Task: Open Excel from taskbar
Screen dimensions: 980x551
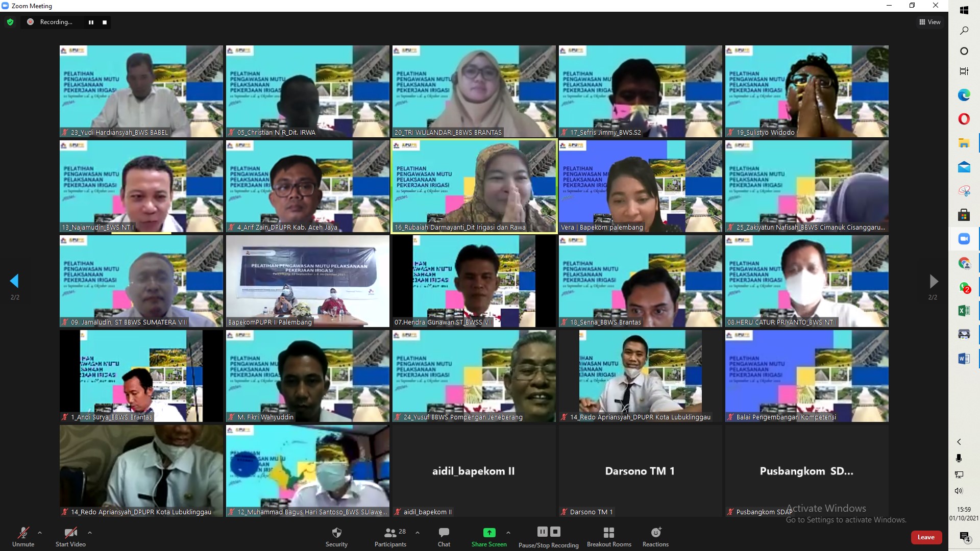Action: tap(964, 311)
